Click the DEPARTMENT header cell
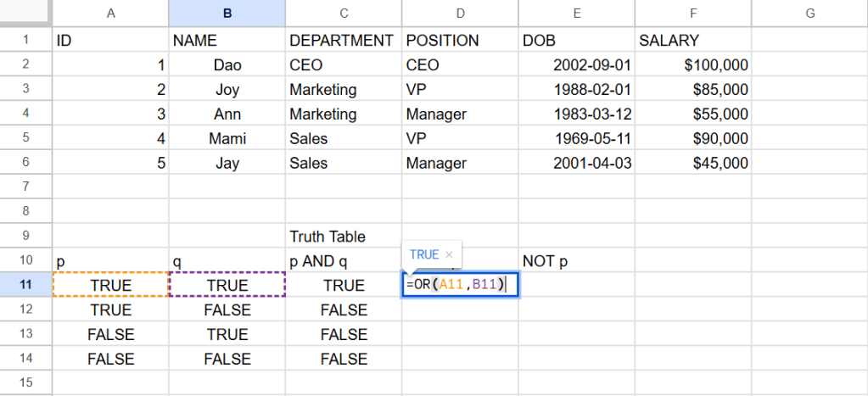Viewport: 868px width, 396px height. [343, 40]
